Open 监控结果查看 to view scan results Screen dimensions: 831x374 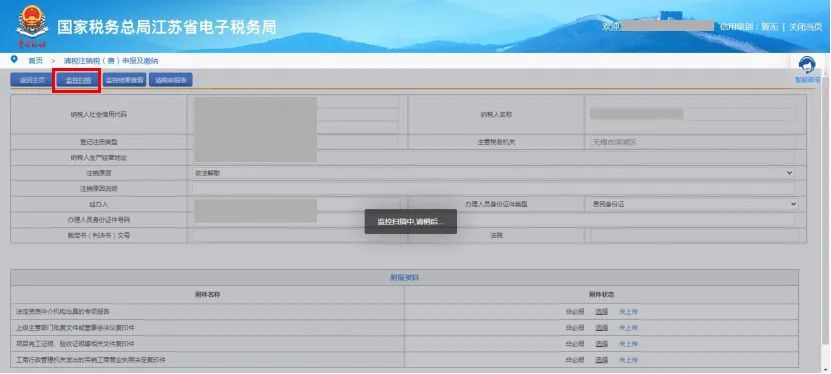[125, 80]
